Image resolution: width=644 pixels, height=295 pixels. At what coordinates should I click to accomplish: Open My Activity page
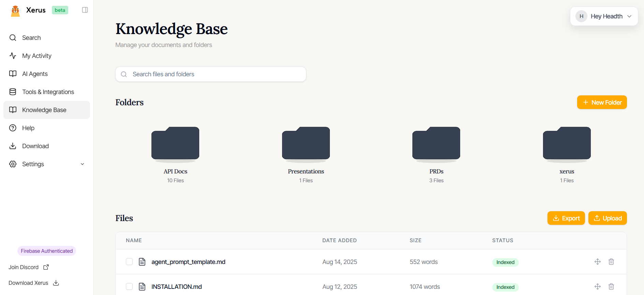tap(47, 56)
